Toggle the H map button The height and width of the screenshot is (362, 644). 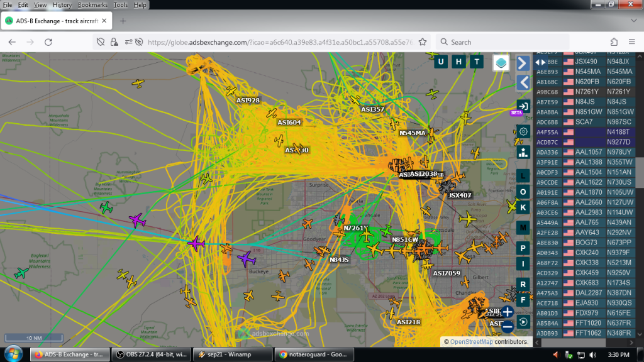pyautogui.click(x=458, y=62)
